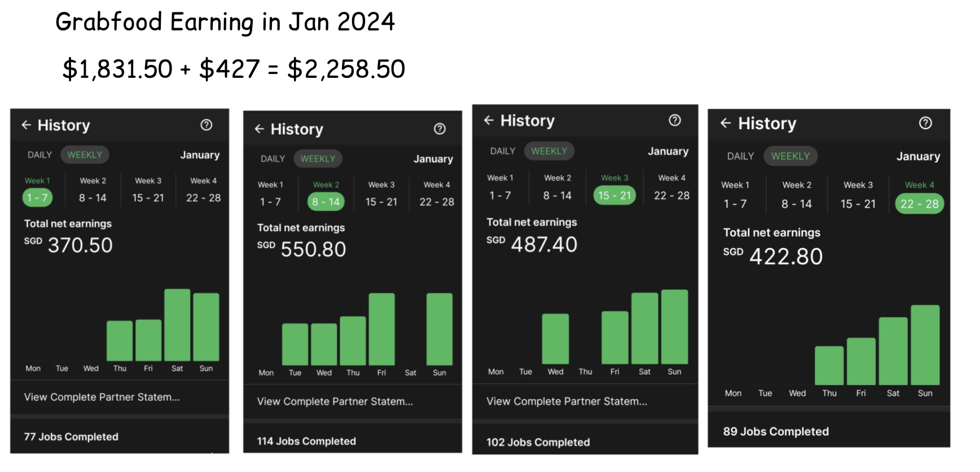Screen dimensions: 980x472
Task: Click help question mark in 89 Jobs panel
Action: 925,123
